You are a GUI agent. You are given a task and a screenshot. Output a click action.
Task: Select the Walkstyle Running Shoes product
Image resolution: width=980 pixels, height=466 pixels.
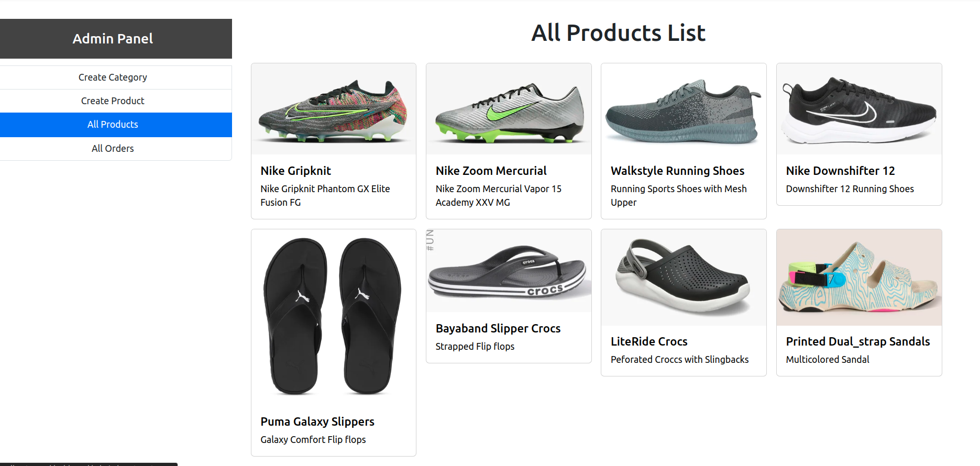click(x=677, y=171)
